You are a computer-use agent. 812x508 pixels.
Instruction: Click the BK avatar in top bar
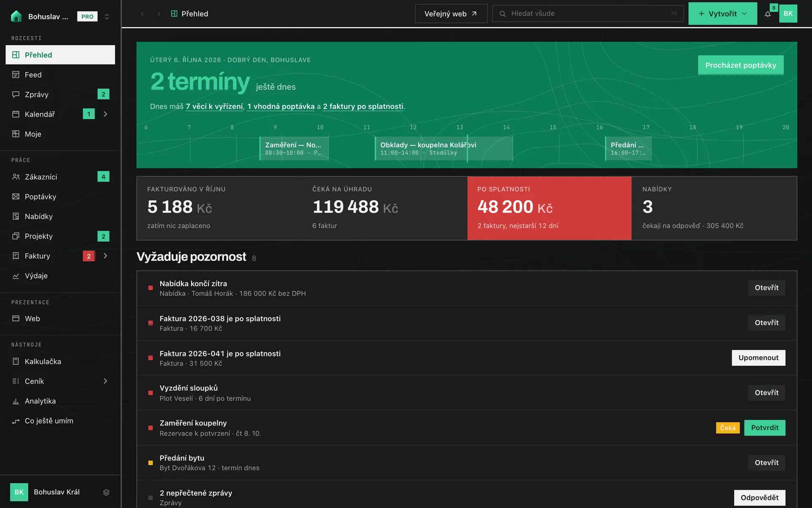(788, 14)
